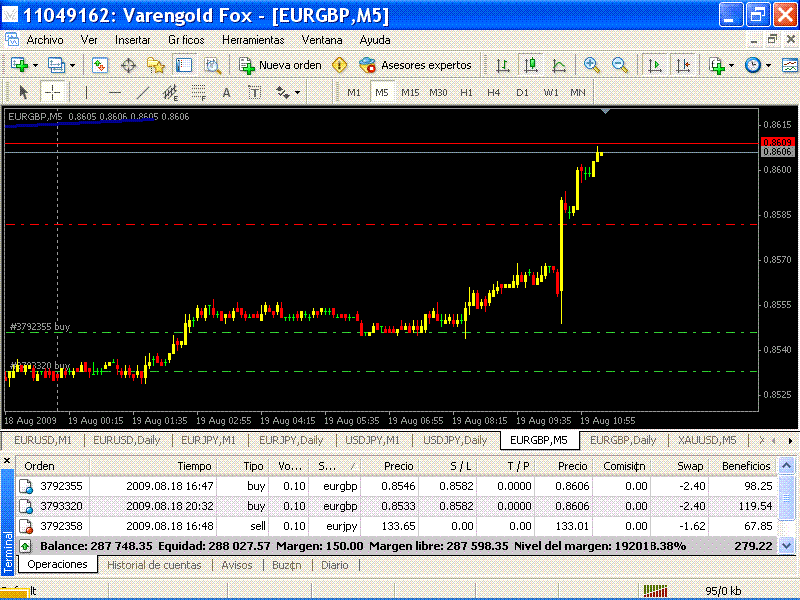Click the New Chart icon
This screenshot has height=600, width=800.
coord(19,65)
